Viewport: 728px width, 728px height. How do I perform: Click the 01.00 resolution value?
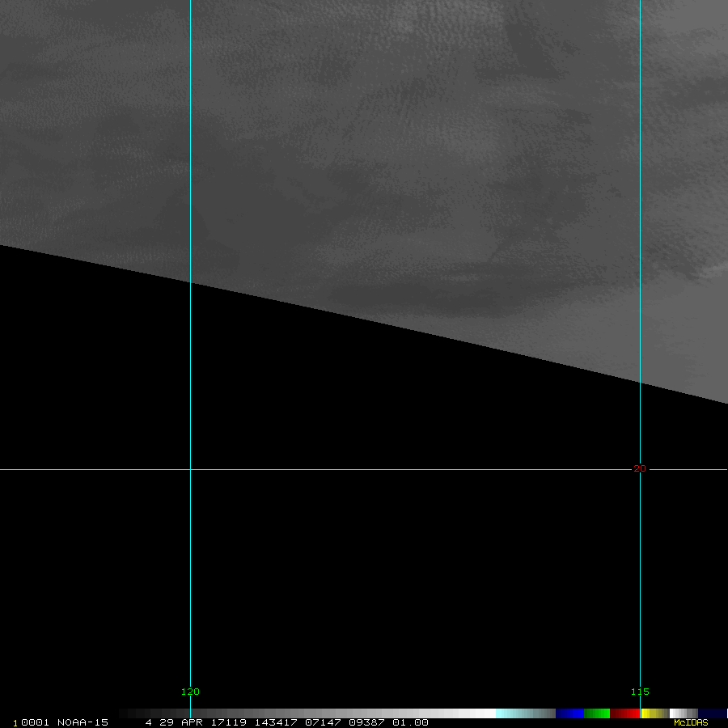coord(410,722)
